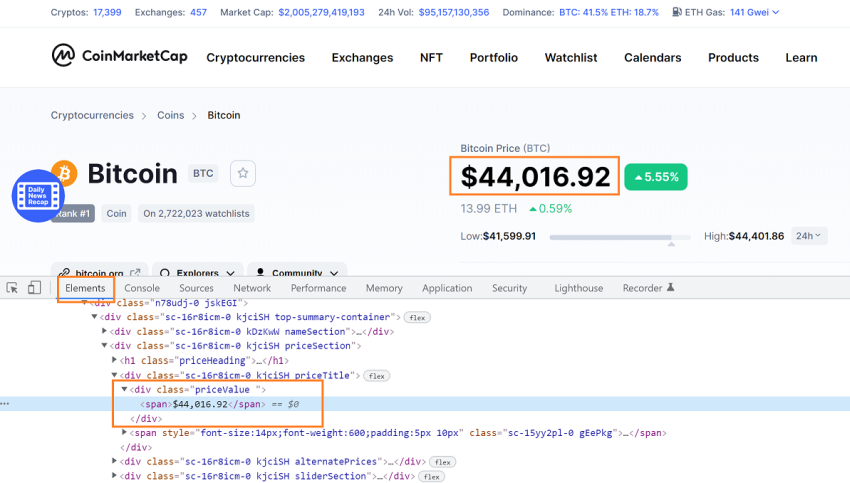Click the 13.99 ETH price text
Screen dimensions: 850x483
pos(488,209)
